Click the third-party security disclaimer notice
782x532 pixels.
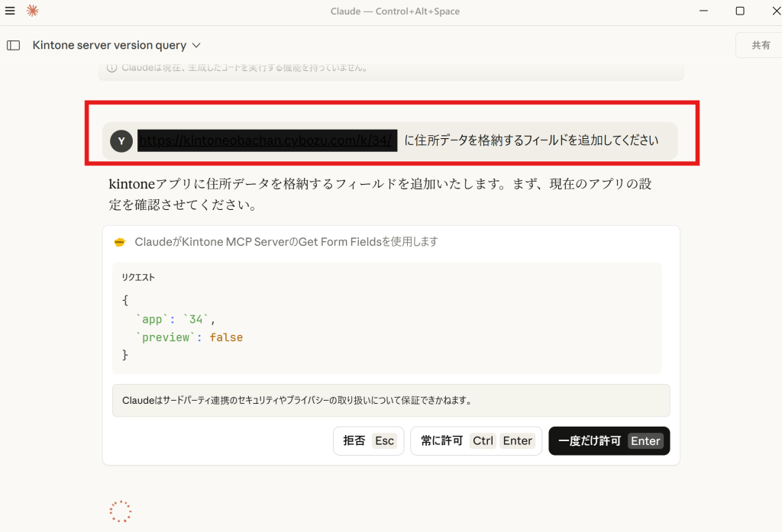(x=391, y=401)
